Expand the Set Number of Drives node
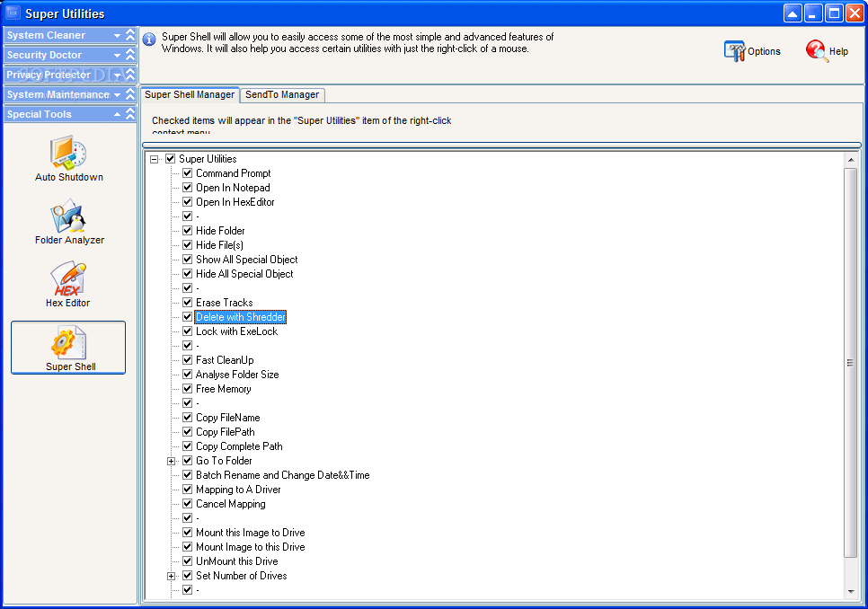 [x=171, y=577]
